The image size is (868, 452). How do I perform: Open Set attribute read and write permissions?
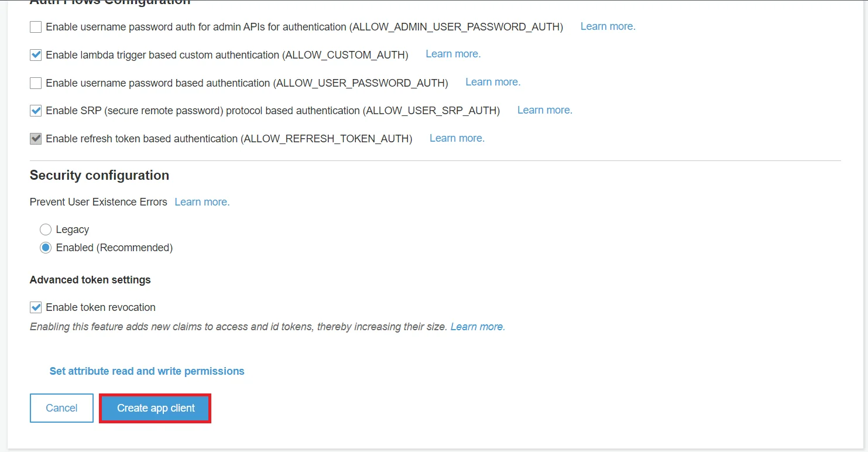pyautogui.click(x=147, y=371)
